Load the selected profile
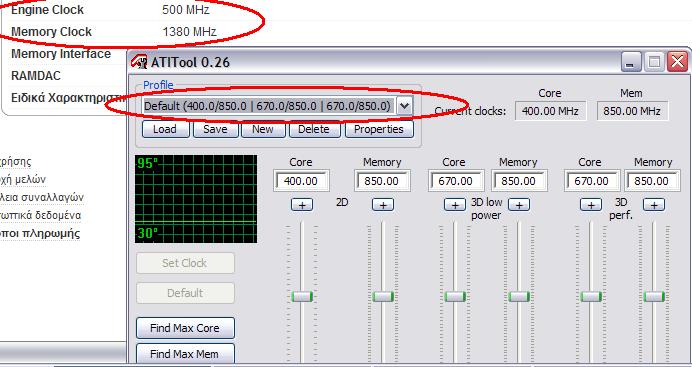Viewport: 692px width, 367px height. (165, 129)
